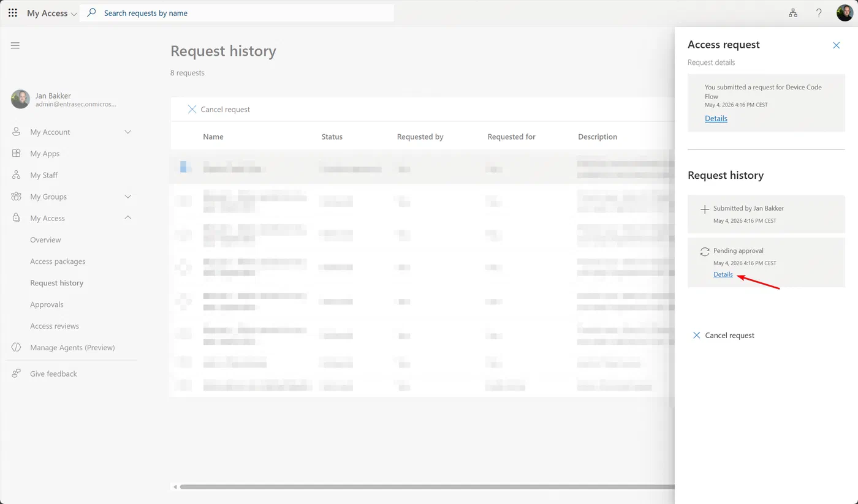This screenshot has width=858, height=504.
Task: Click the Requested by column header
Action: 420,137
